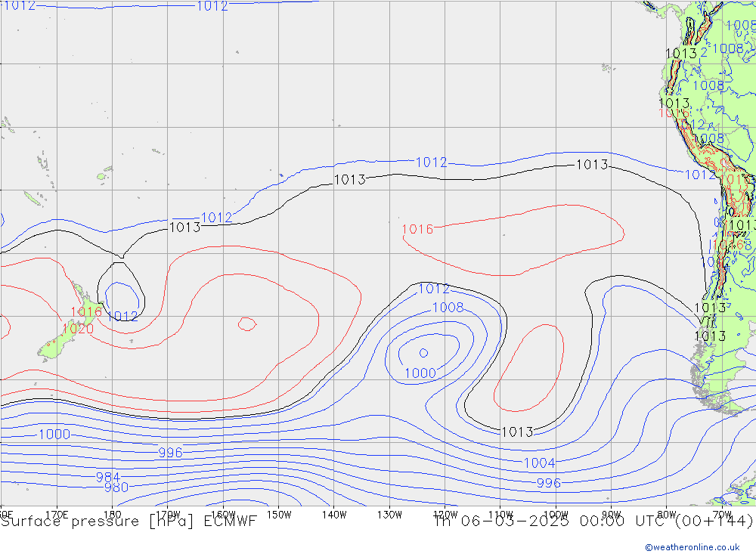
Task: Click the blue '1012' label near 120W upper
Action: [x=432, y=162]
